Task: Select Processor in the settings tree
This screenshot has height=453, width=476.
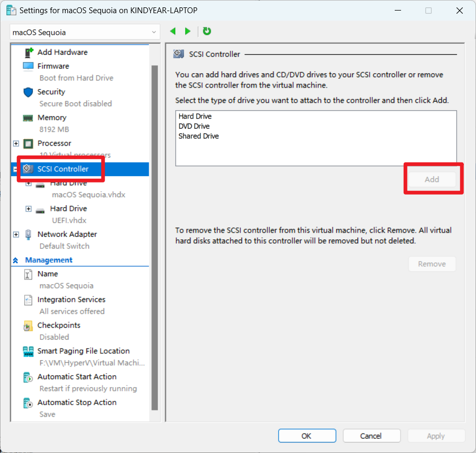Action: click(54, 143)
